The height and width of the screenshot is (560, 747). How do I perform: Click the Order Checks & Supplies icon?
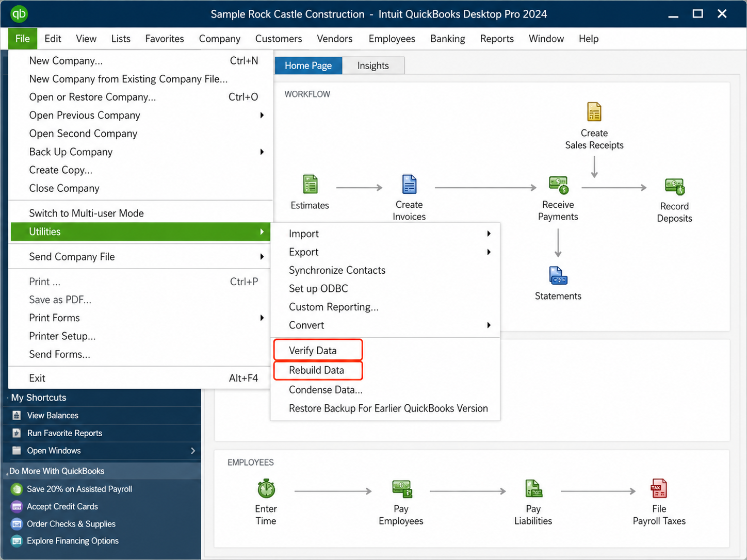[x=17, y=524]
